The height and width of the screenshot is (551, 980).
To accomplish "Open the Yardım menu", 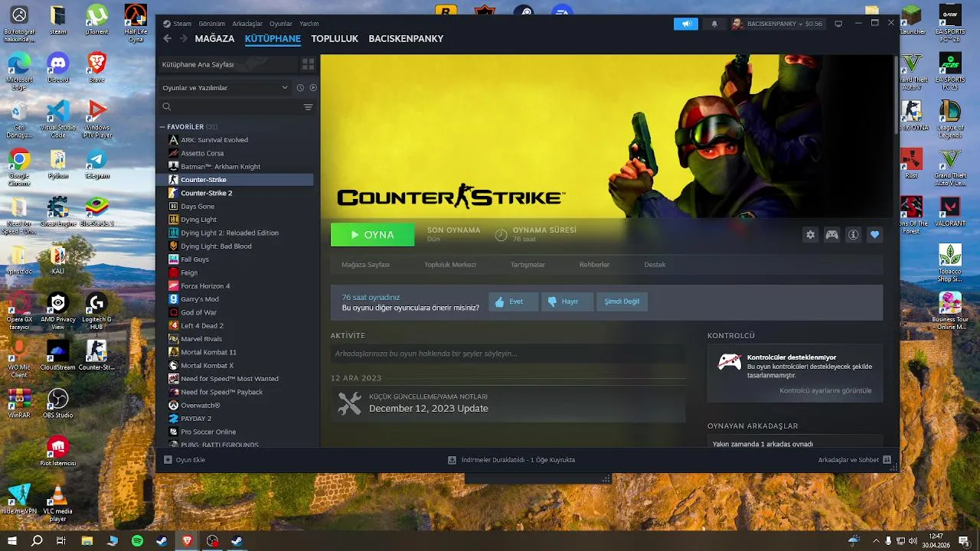I will pos(309,24).
